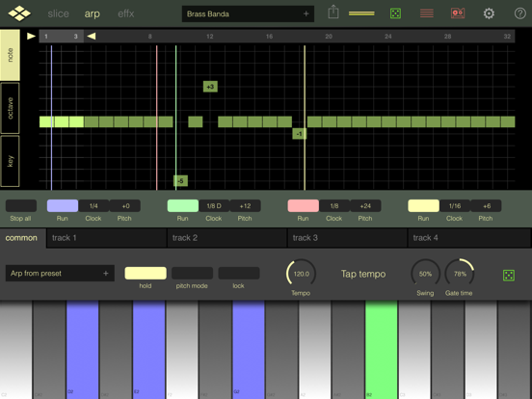
Task: Click the yellow double-line icon
Action: pyautogui.click(x=361, y=13)
